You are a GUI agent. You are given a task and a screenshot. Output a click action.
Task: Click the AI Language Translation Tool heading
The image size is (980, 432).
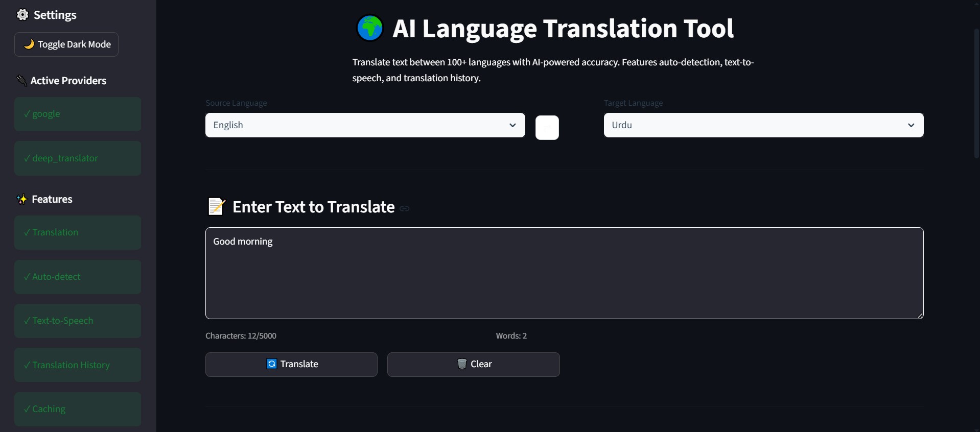[563, 29]
